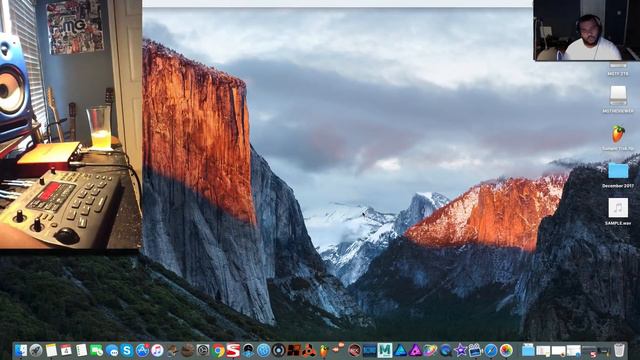Click the webcam overlay video thumbnail
Screen dimensions: 640x360
[587, 30]
